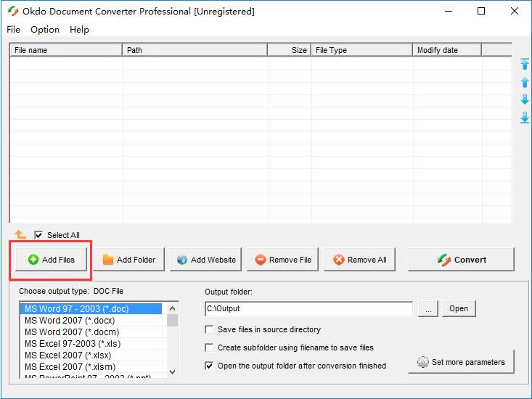
Task: Open the Option menu
Action: 45,30
